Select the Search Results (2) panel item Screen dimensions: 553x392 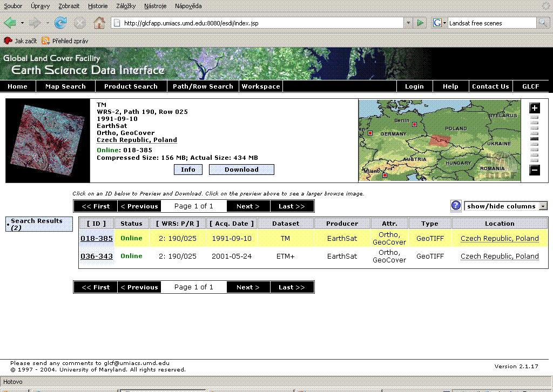click(x=39, y=224)
